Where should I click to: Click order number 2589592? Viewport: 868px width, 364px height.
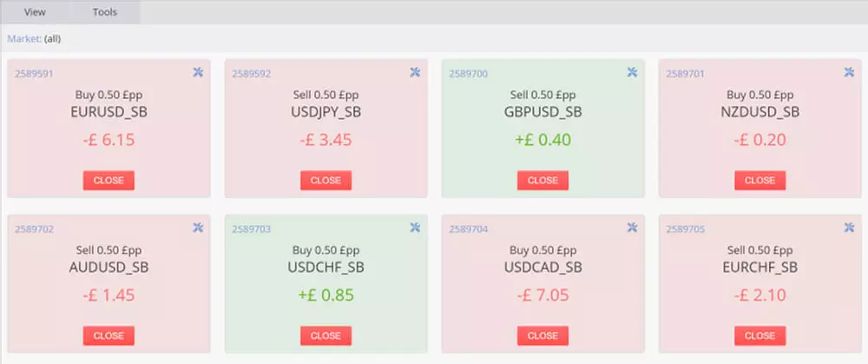pyautogui.click(x=251, y=74)
